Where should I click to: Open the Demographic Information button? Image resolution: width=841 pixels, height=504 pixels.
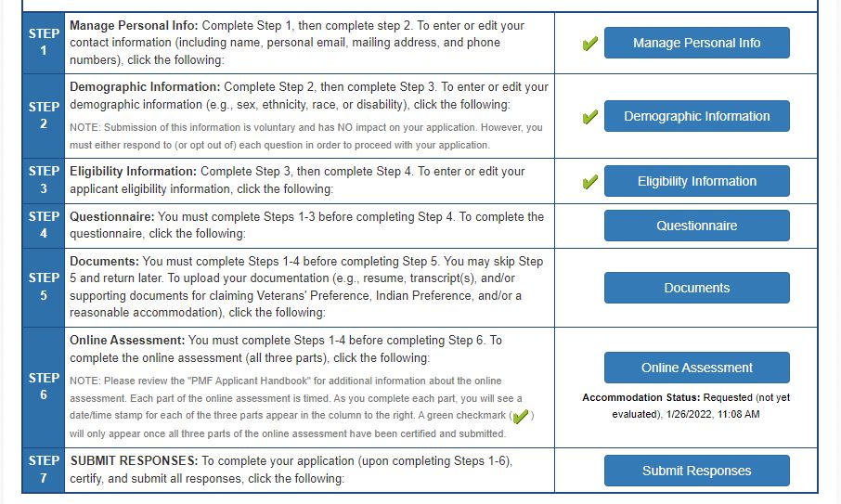click(x=696, y=116)
